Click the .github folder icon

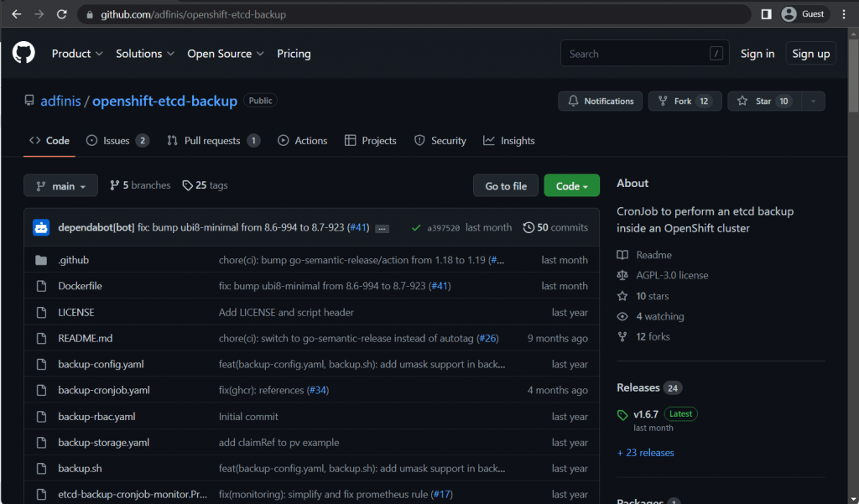tap(41, 260)
